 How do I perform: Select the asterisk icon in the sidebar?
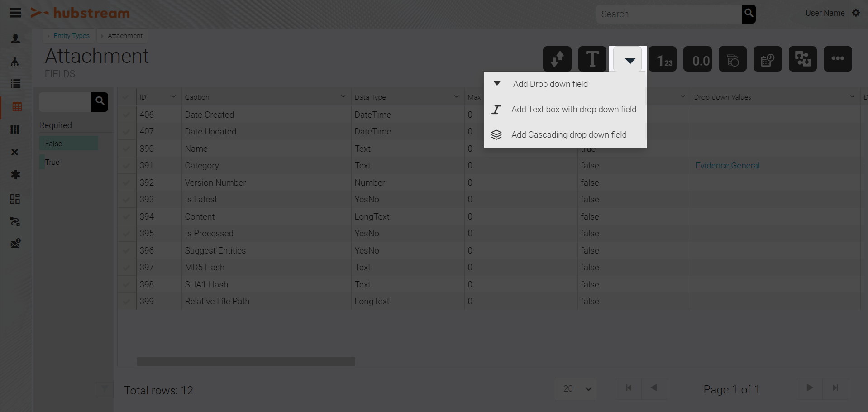click(x=15, y=175)
